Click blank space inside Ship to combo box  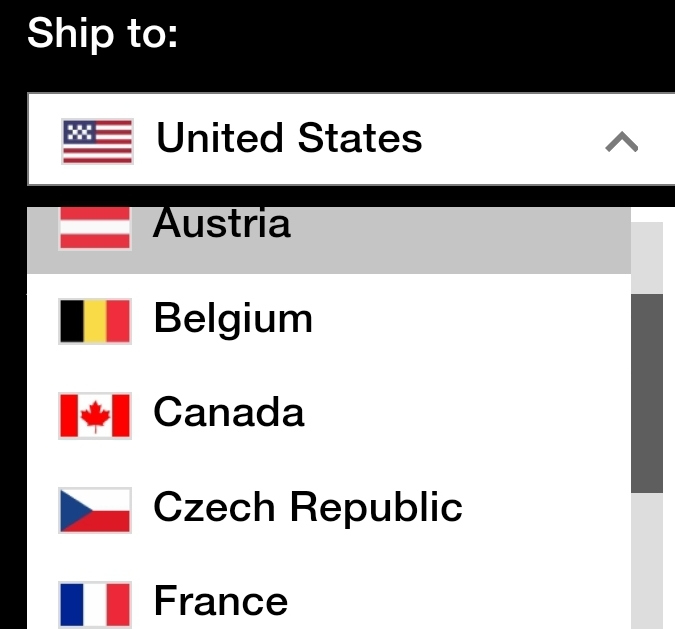[510, 140]
